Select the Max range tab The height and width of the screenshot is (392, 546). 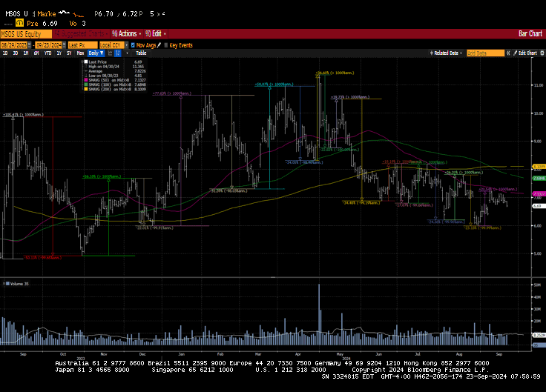point(80,53)
